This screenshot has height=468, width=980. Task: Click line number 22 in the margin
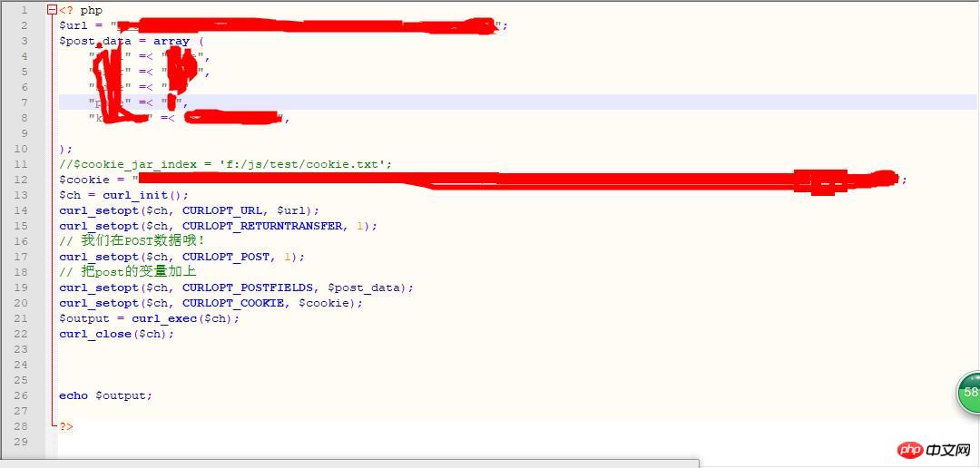pyautogui.click(x=21, y=334)
